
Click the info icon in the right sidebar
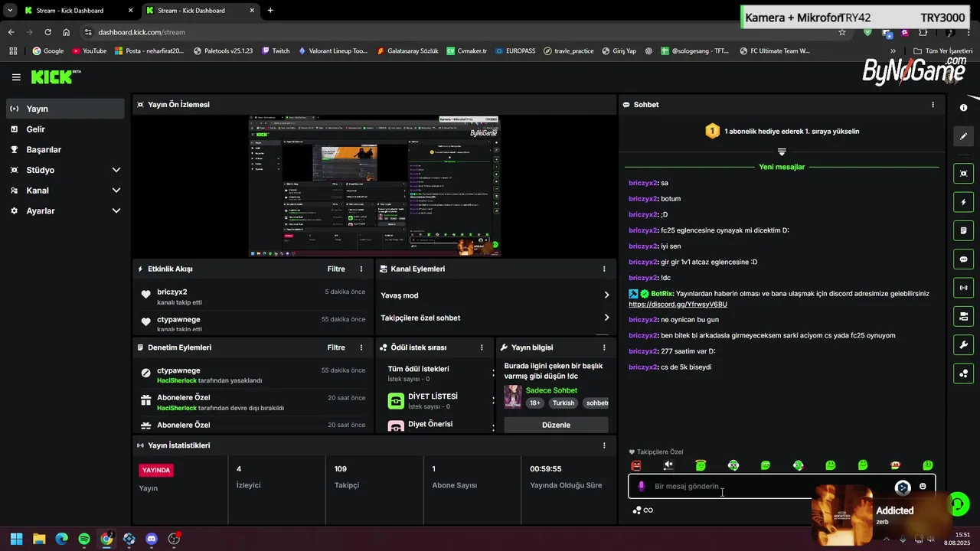[963, 108]
